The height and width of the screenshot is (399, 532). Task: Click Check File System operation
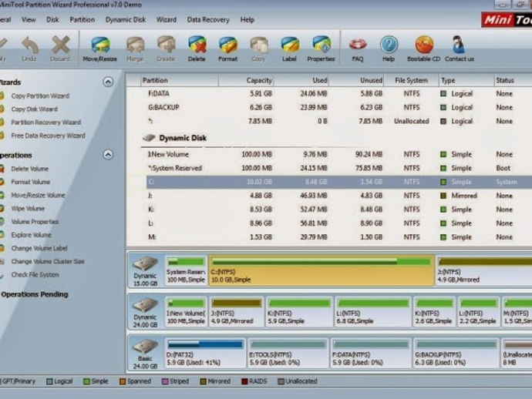tap(35, 274)
